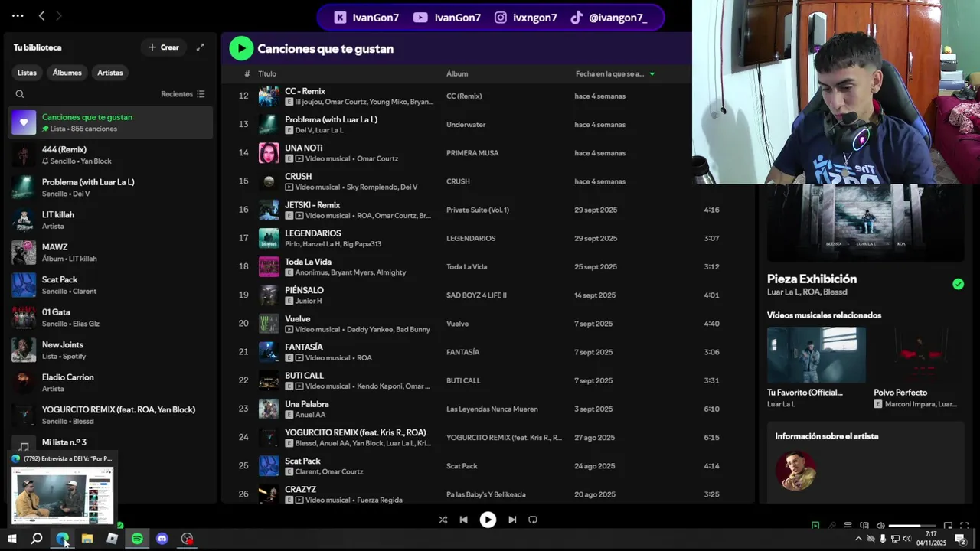The image size is (980, 551).
Task: Select the CRAZYZ track
Action: [300, 490]
